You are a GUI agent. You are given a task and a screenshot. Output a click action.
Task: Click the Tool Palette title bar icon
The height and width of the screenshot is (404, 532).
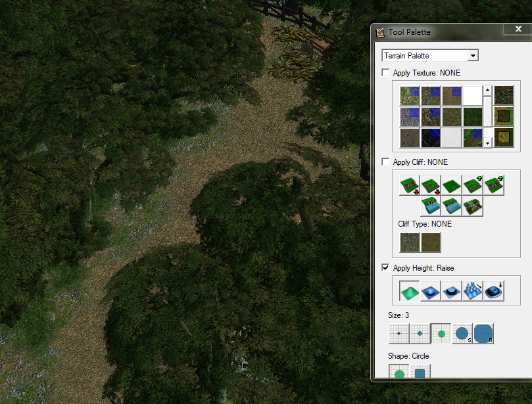[380, 32]
